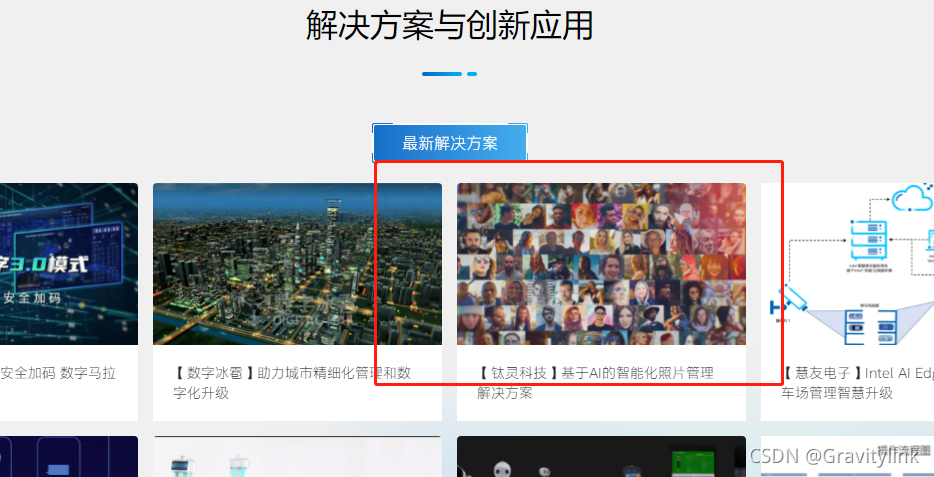Open the 安全加码 数字马拉 card title
The width and height of the screenshot is (934, 477).
tap(58, 373)
